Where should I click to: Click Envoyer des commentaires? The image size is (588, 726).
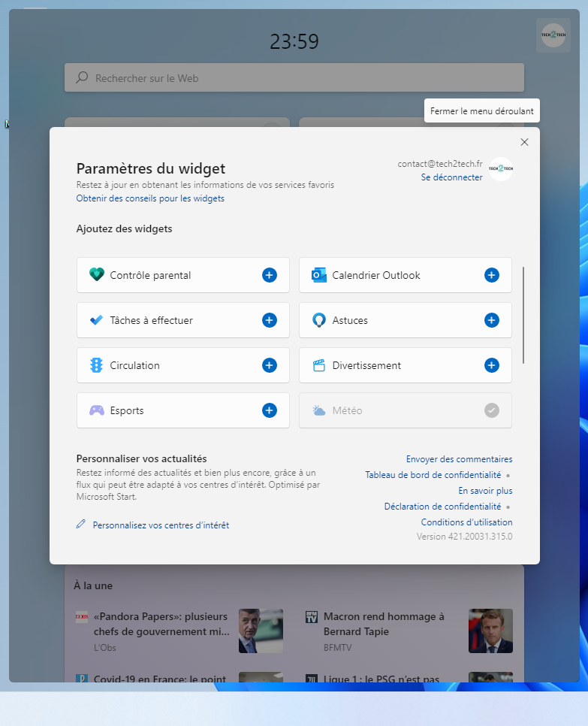459,459
